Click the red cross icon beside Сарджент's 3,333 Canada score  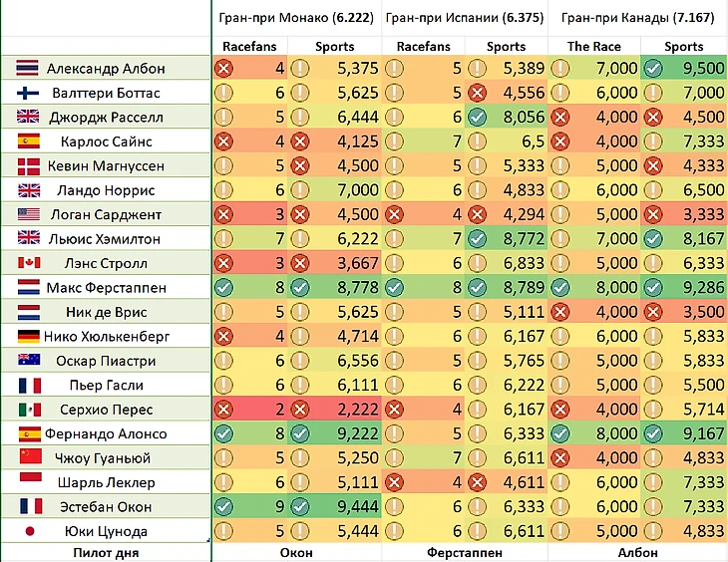pyautogui.click(x=653, y=214)
